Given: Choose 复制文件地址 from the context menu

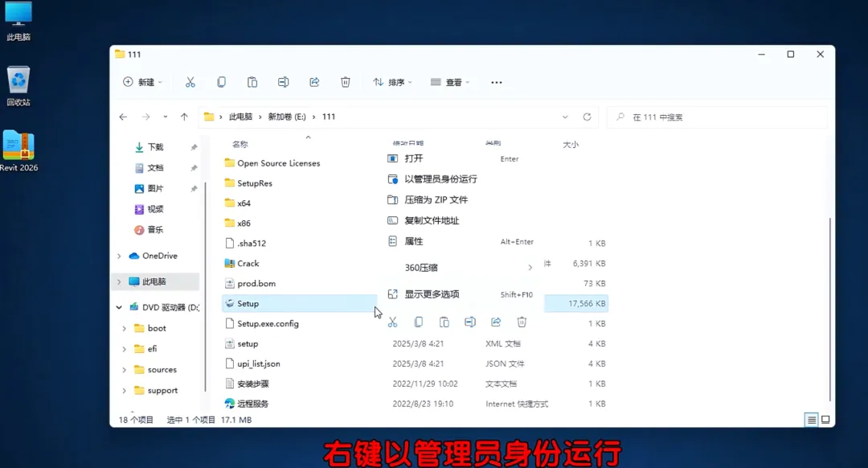Looking at the screenshot, I should 461,220.
